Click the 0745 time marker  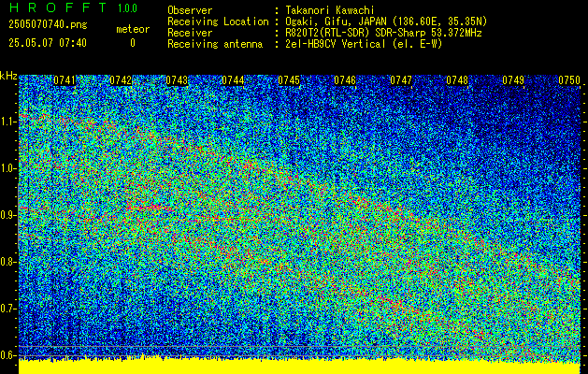(289, 80)
